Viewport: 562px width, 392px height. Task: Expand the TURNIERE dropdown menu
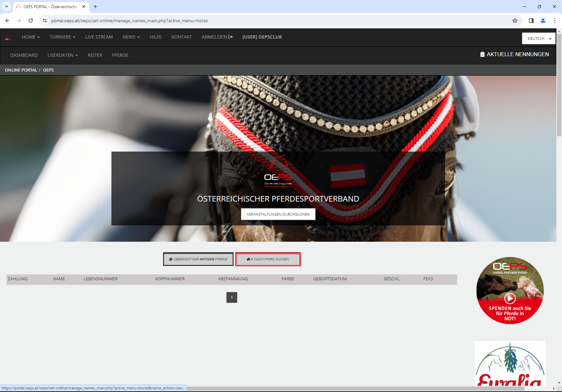(x=62, y=37)
